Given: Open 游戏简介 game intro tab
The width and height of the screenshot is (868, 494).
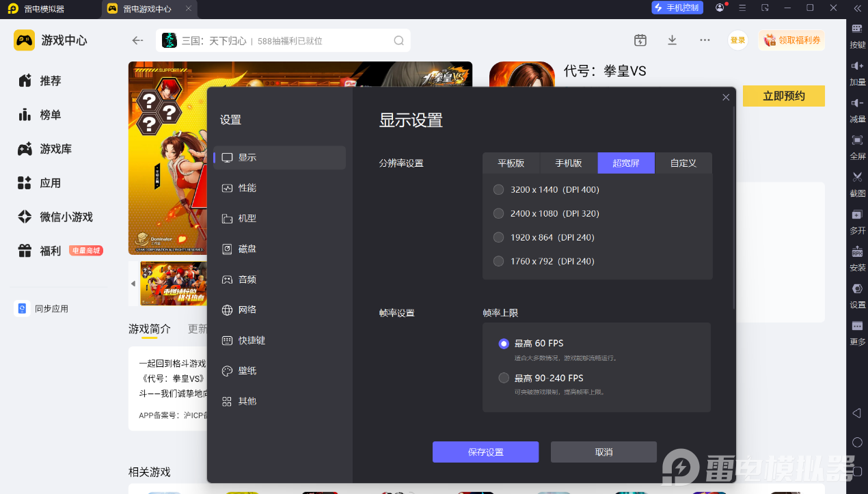Looking at the screenshot, I should pos(150,329).
